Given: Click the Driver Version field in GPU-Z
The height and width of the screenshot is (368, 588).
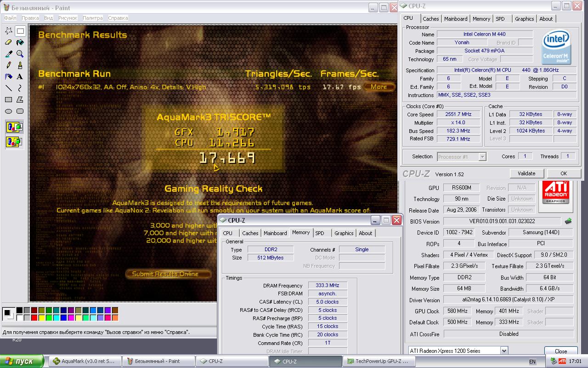Looking at the screenshot, I should click(x=508, y=300).
